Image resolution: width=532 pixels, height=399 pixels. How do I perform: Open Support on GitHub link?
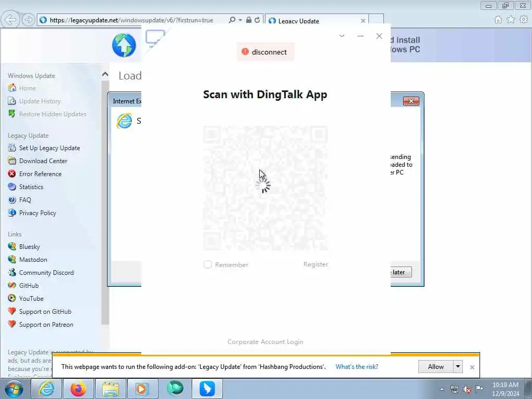(x=45, y=312)
